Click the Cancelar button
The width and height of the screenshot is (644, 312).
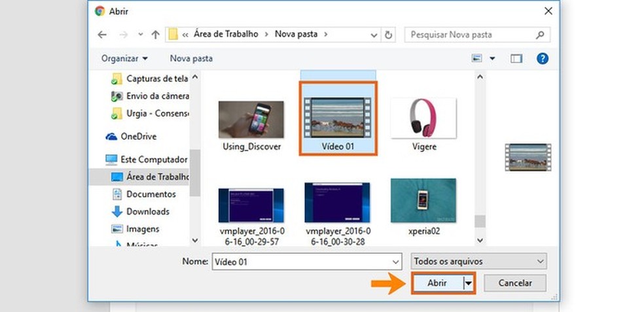click(x=515, y=283)
